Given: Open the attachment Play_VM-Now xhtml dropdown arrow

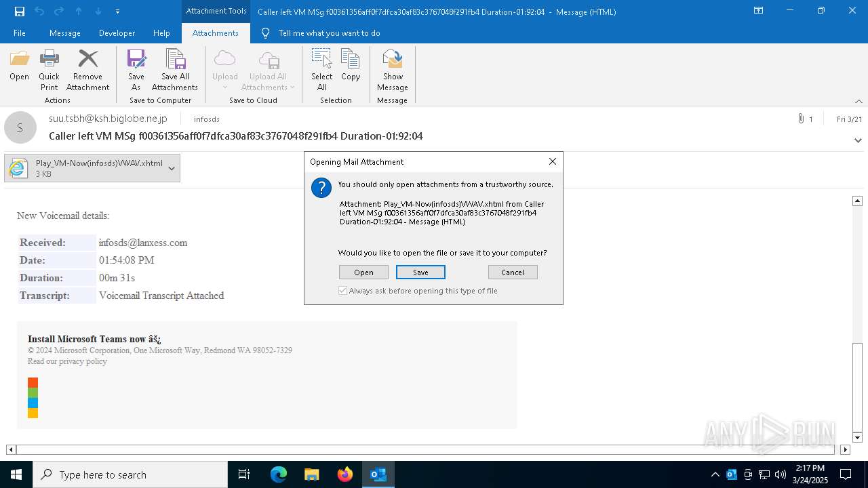Looking at the screenshot, I should pyautogui.click(x=172, y=168).
